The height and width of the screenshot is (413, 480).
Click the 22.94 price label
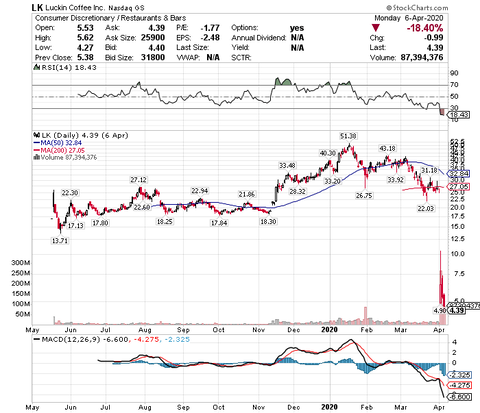coord(199,191)
